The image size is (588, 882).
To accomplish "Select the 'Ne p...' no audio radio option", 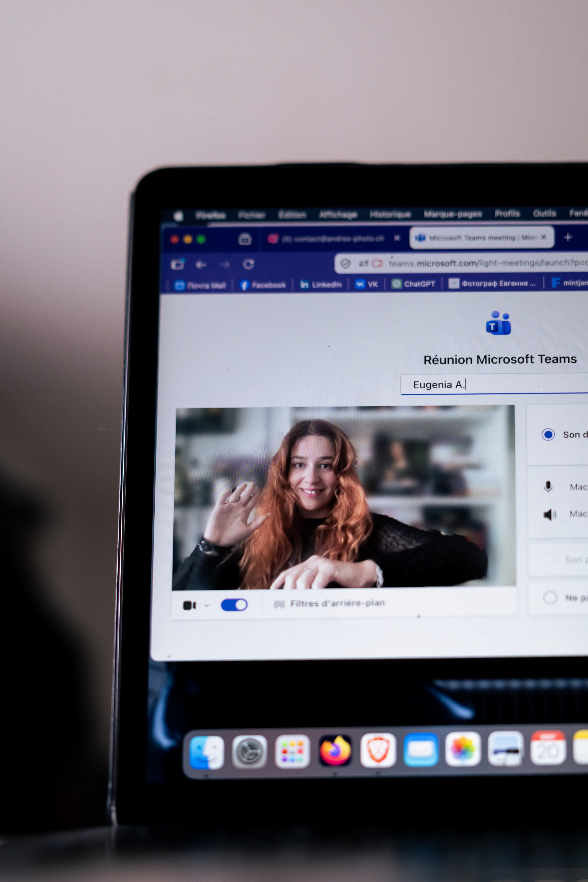I will coord(550,597).
